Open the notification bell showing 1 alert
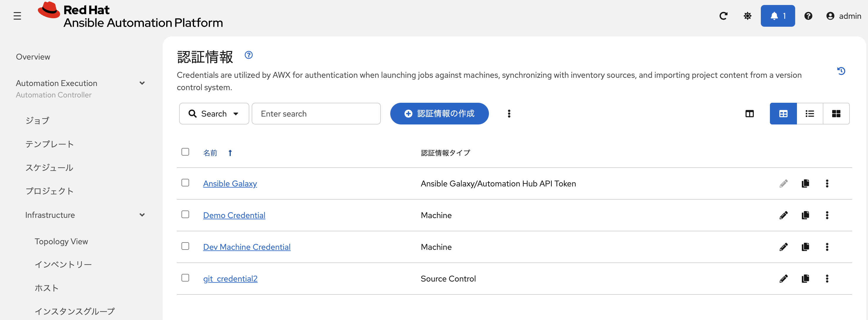The height and width of the screenshot is (320, 868). [778, 16]
